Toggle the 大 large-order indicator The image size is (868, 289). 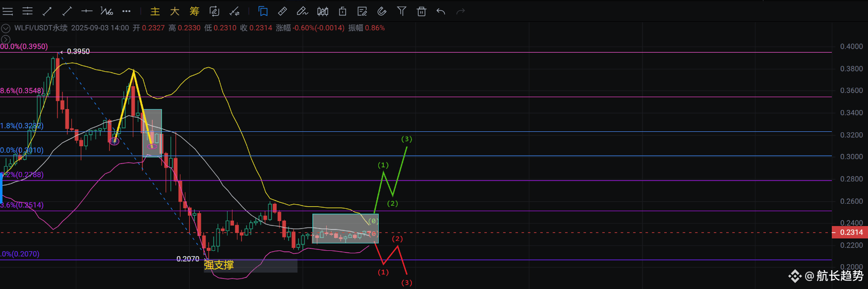click(x=174, y=11)
